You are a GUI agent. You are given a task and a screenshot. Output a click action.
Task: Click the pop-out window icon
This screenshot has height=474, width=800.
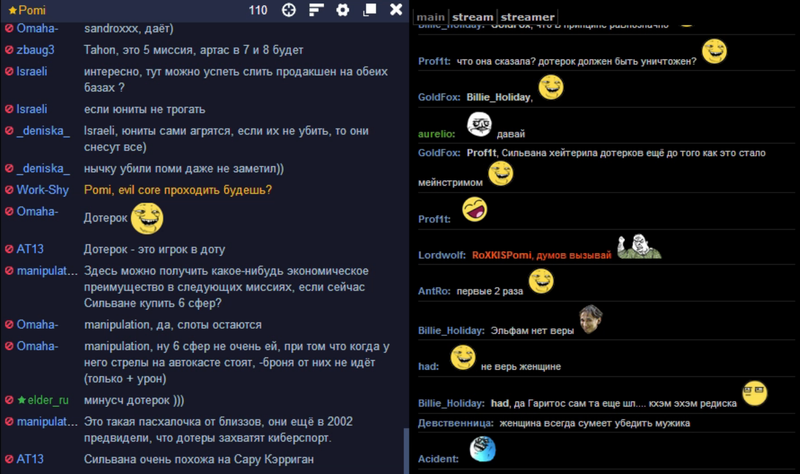coord(369,10)
